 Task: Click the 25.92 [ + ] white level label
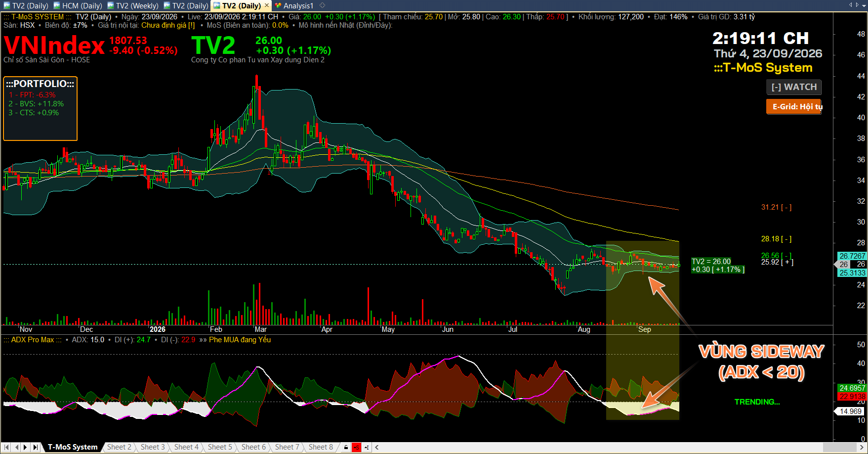point(777,262)
